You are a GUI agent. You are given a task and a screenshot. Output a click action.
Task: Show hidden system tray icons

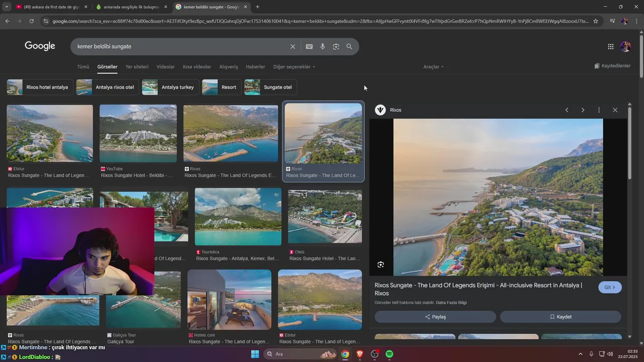coord(580,354)
